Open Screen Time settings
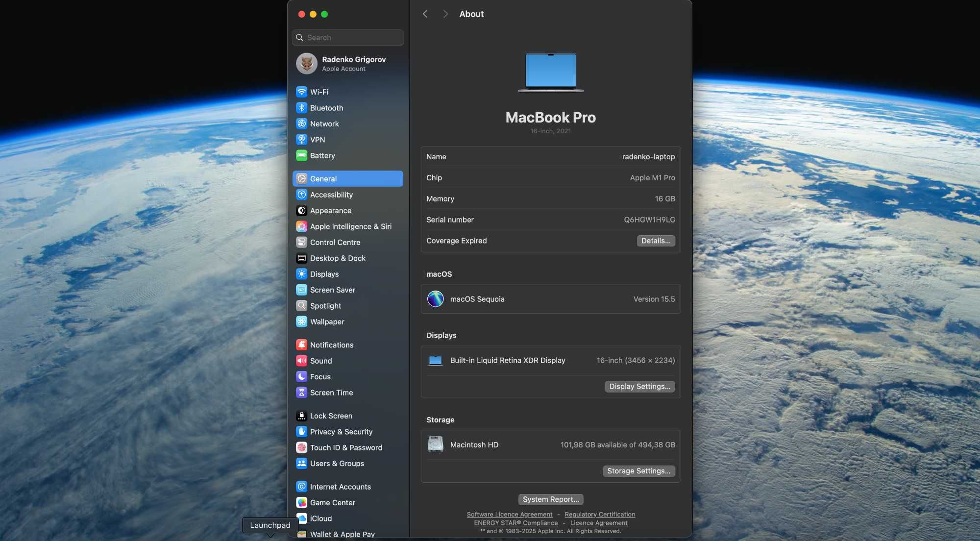This screenshot has width=980, height=541. tap(347, 393)
